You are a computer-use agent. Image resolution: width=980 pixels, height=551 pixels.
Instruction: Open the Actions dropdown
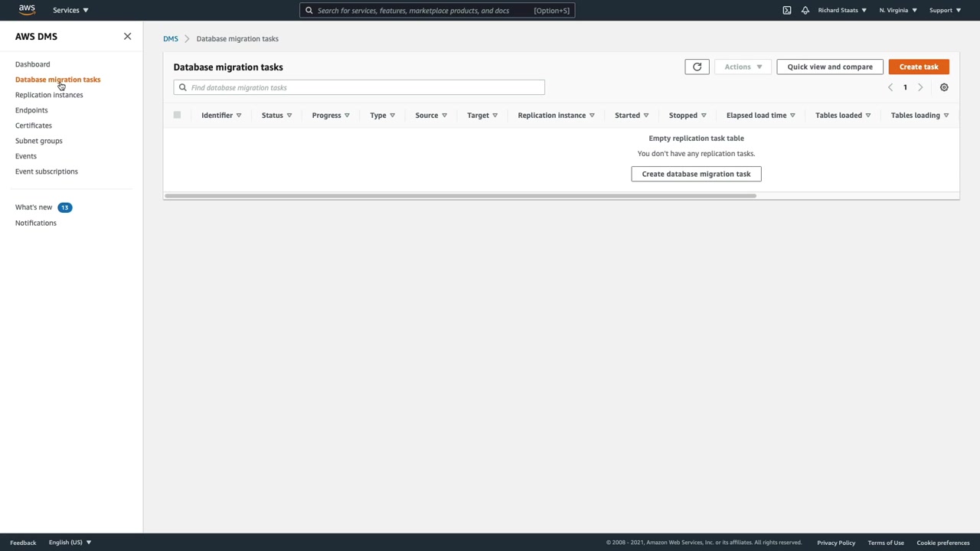pos(743,67)
